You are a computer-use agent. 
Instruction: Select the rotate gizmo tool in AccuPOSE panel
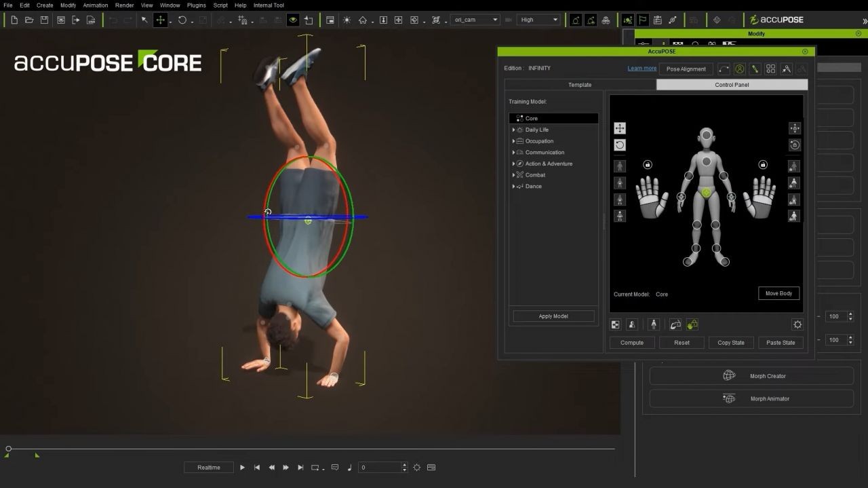620,145
